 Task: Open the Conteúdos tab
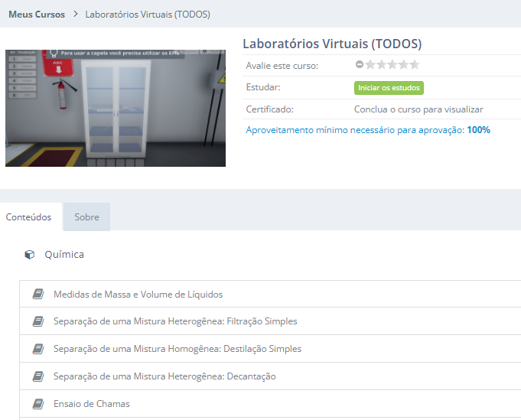click(x=28, y=217)
